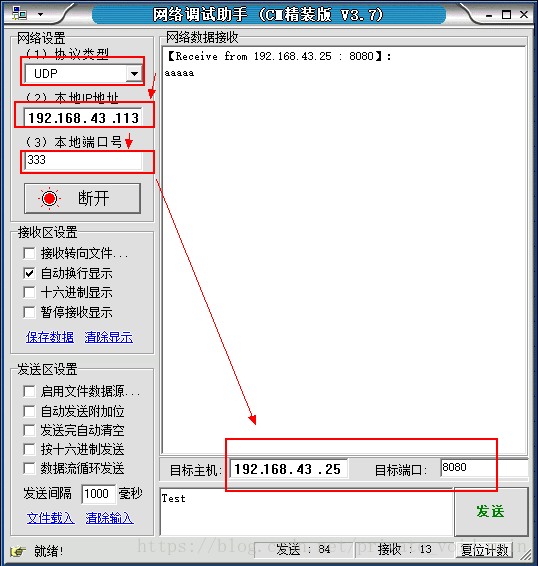
Task: Enable 十六进制显示 checkbox
Action: (x=29, y=292)
